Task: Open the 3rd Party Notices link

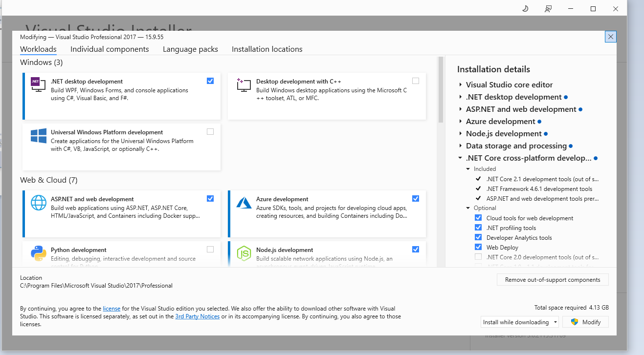Action: pyautogui.click(x=198, y=316)
